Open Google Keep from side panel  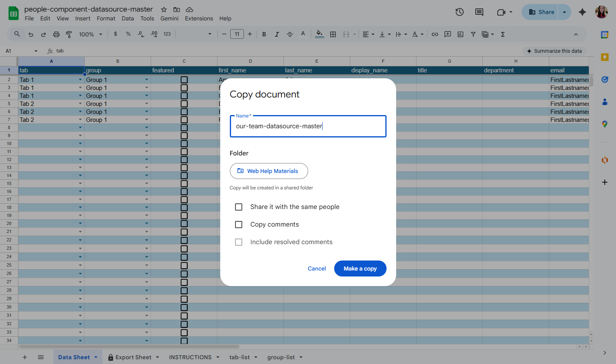coord(605,57)
